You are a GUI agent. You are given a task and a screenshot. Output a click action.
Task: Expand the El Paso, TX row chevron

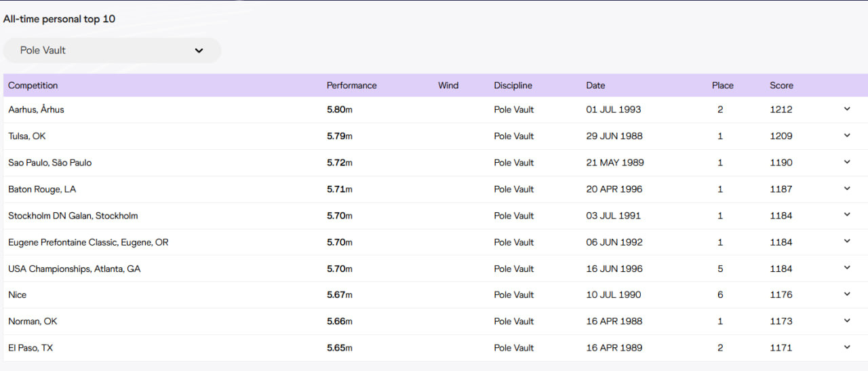click(846, 347)
